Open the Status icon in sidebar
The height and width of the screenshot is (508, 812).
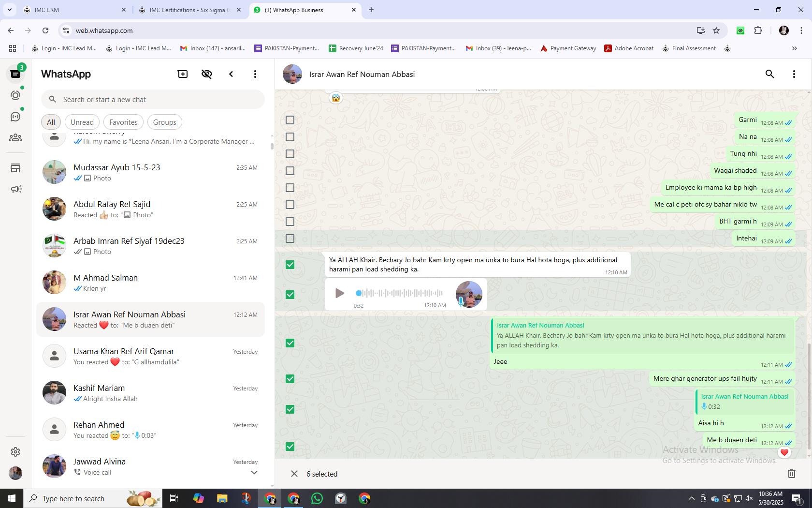[15, 95]
